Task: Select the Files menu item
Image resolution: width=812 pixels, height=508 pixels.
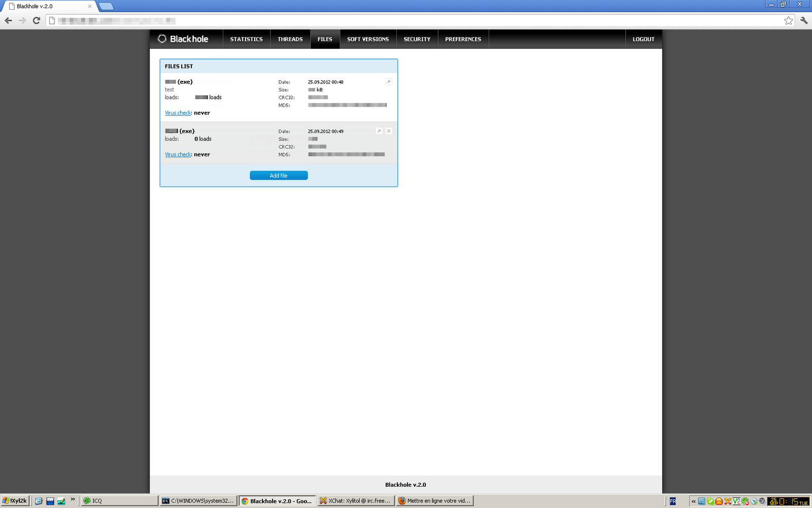Action: click(325, 39)
